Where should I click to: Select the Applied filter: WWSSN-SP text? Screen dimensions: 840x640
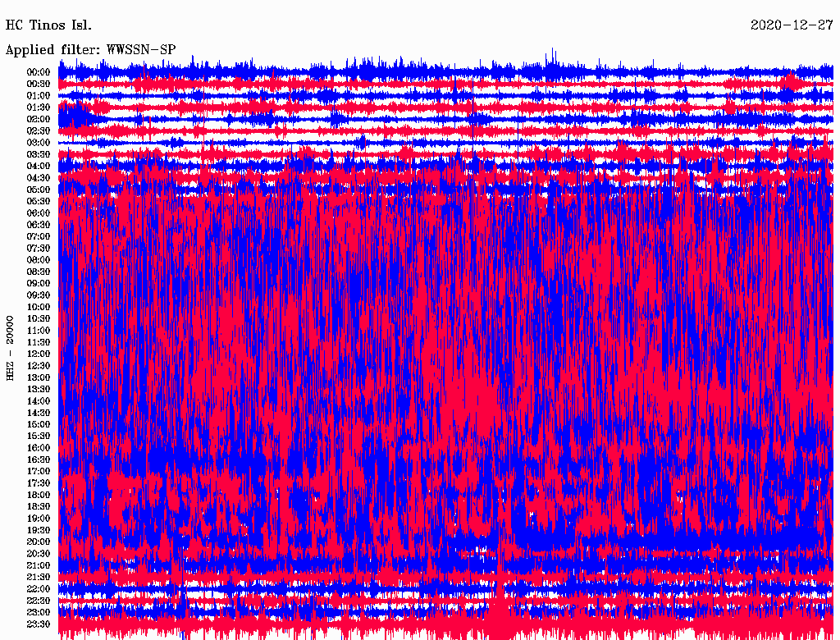click(90, 49)
